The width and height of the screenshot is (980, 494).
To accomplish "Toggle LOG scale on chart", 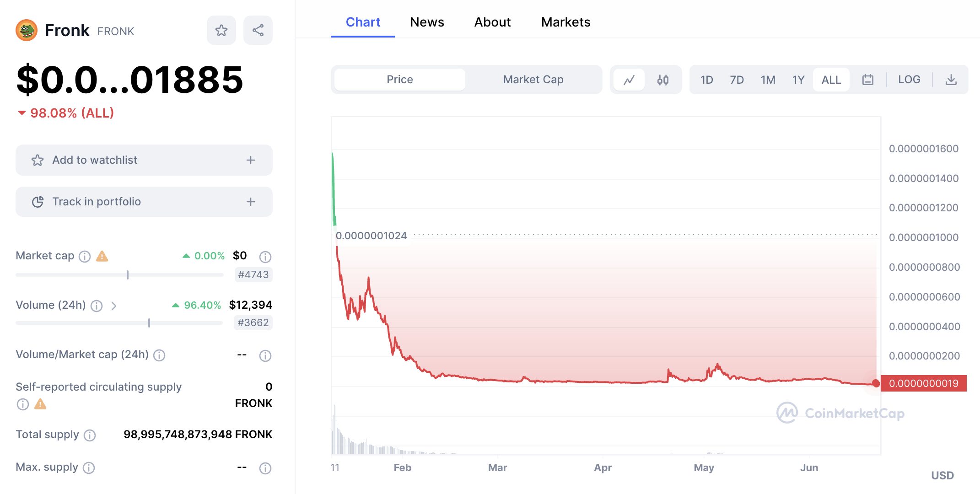I will [909, 80].
